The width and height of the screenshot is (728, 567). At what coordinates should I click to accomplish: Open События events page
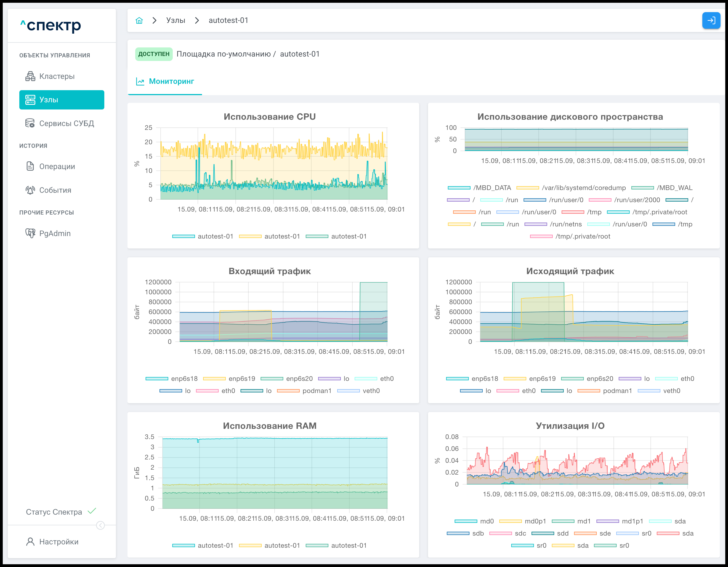tap(55, 190)
